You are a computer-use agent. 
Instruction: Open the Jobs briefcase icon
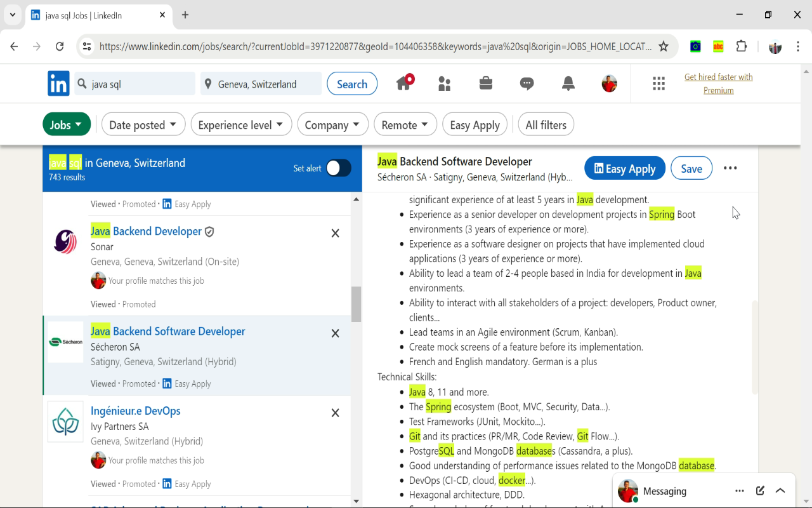click(485, 83)
